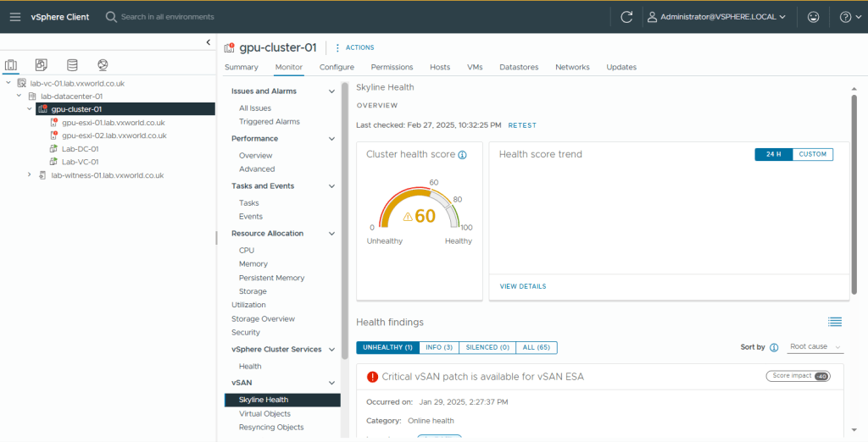Open the Datastores tab
Viewport: 868px width, 442px height.
click(519, 67)
